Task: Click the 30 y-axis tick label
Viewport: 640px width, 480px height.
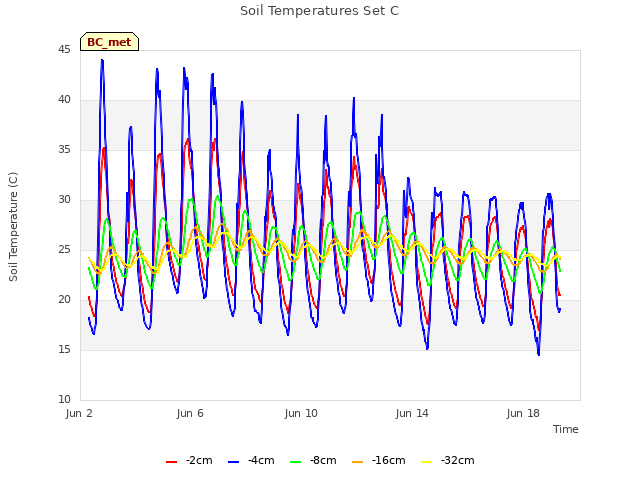Action: [x=64, y=200]
